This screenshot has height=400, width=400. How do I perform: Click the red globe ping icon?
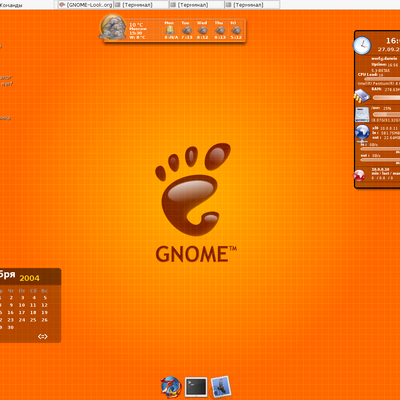tap(359, 175)
